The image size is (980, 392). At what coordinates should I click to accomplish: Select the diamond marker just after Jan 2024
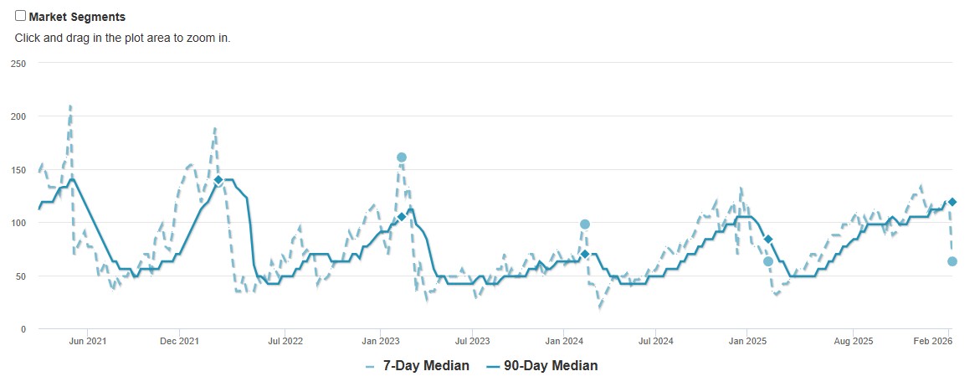[585, 254]
